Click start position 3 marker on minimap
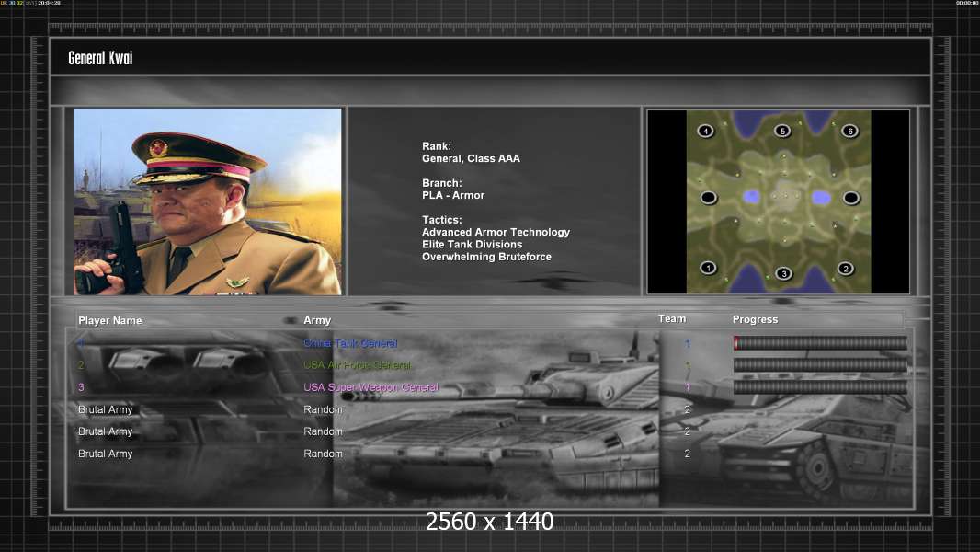Image resolution: width=980 pixels, height=552 pixels. tap(784, 273)
